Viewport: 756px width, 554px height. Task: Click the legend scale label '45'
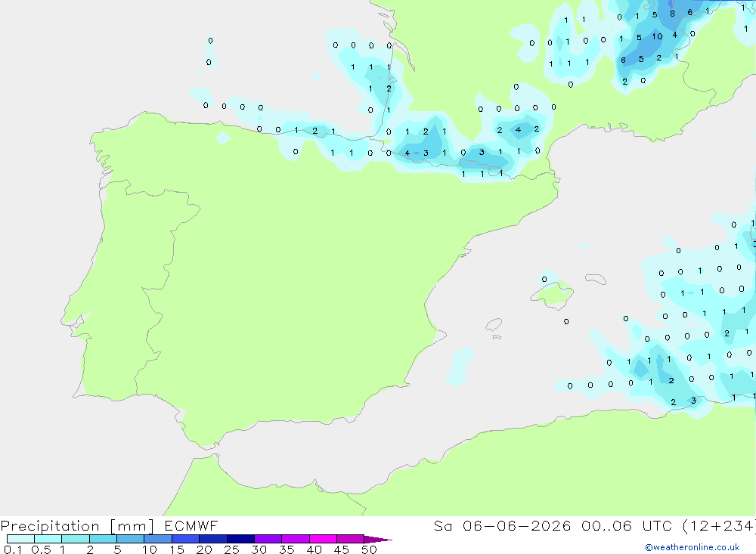[342, 549]
